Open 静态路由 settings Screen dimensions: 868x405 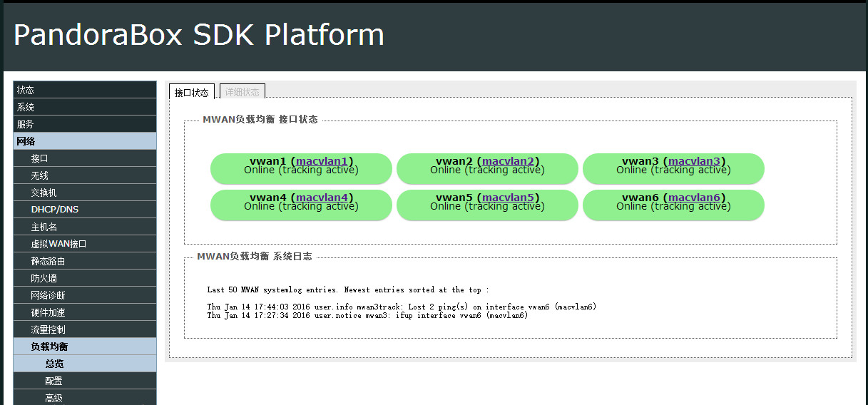[85, 261]
